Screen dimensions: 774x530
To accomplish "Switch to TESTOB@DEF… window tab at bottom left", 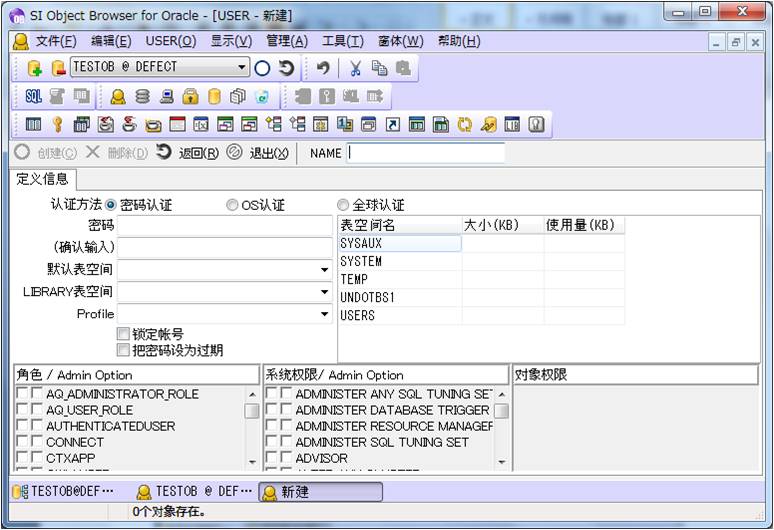I will pos(63,492).
